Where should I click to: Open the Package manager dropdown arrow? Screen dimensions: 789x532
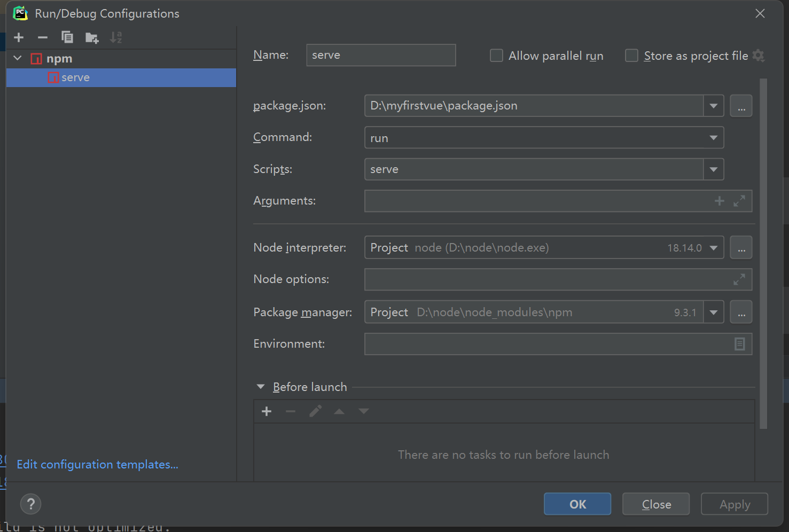coord(714,312)
